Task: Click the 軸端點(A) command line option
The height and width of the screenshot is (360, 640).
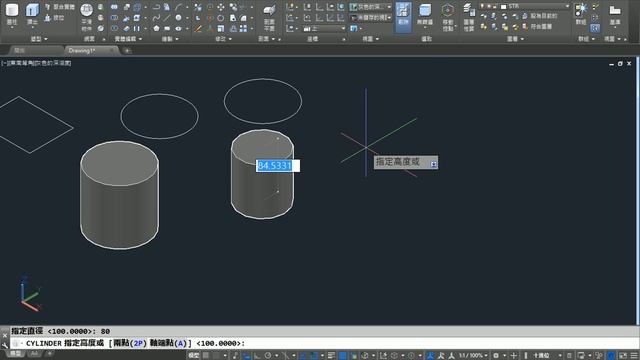Action: [168, 343]
